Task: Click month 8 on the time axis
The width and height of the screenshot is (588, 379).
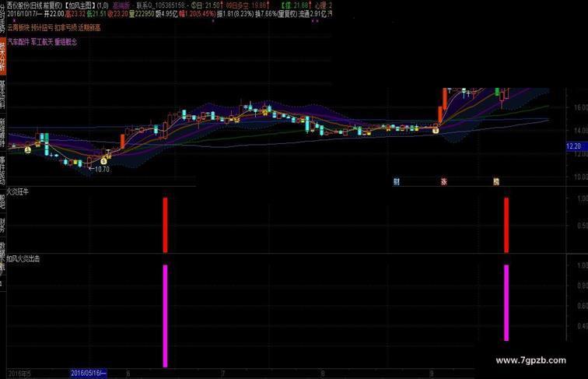Action: point(323,374)
